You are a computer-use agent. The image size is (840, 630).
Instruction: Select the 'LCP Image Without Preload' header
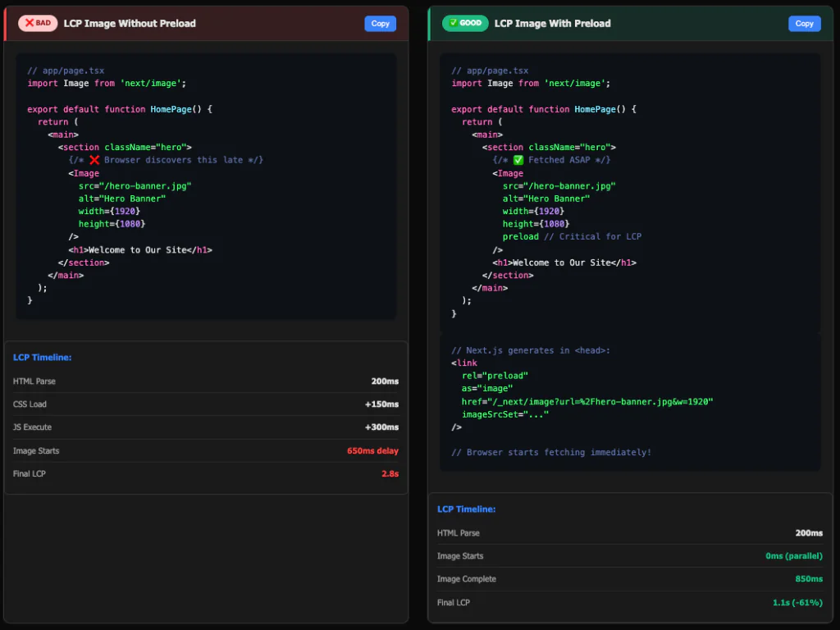coord(130,23)
